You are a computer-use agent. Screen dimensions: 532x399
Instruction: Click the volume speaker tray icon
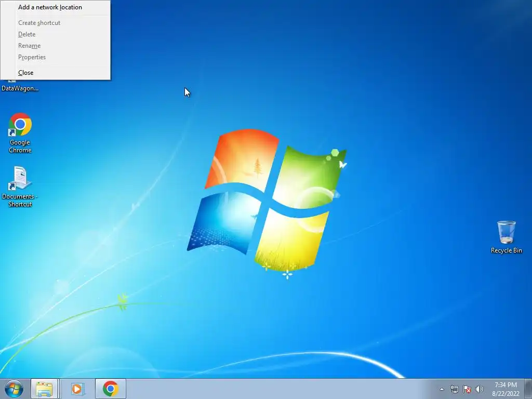[480, 389]
